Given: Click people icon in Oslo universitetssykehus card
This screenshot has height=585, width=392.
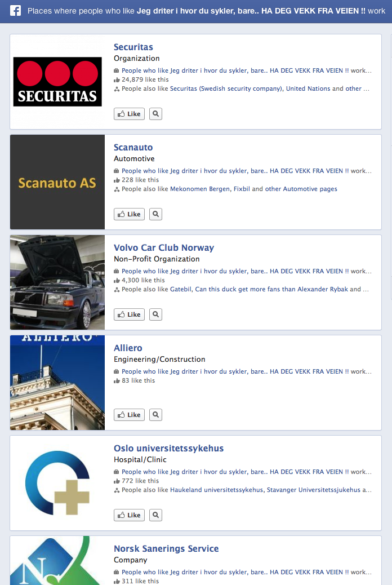Looking at the screenshot, I should pos(117,491).
